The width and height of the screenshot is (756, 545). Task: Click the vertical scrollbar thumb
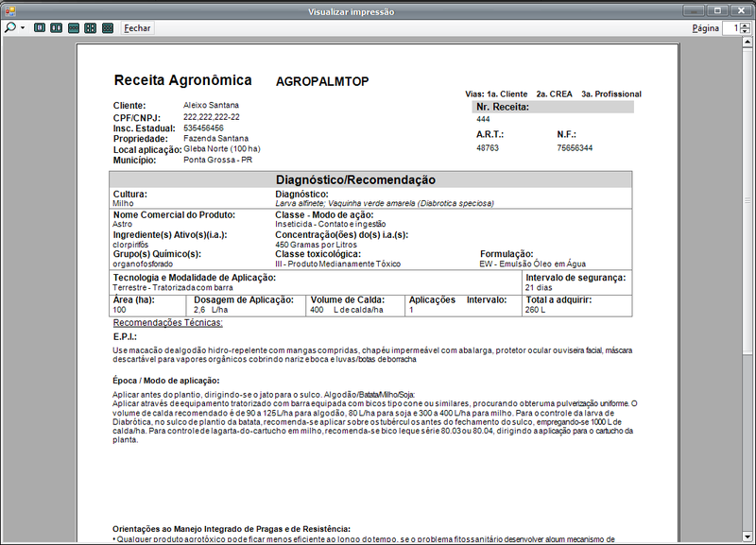pos(747,202)
